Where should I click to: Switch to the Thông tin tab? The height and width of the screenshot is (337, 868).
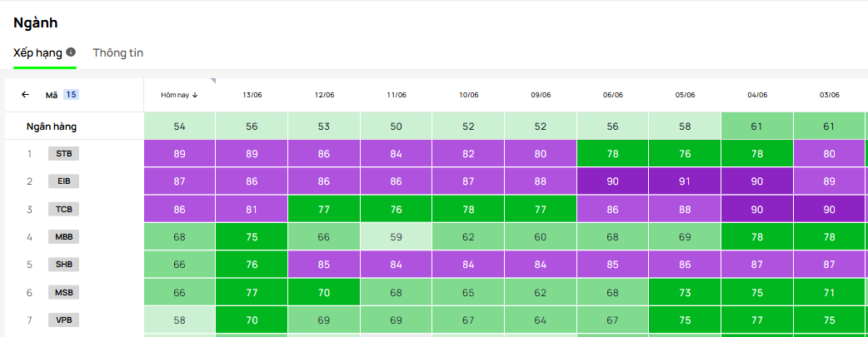(118, 52)
